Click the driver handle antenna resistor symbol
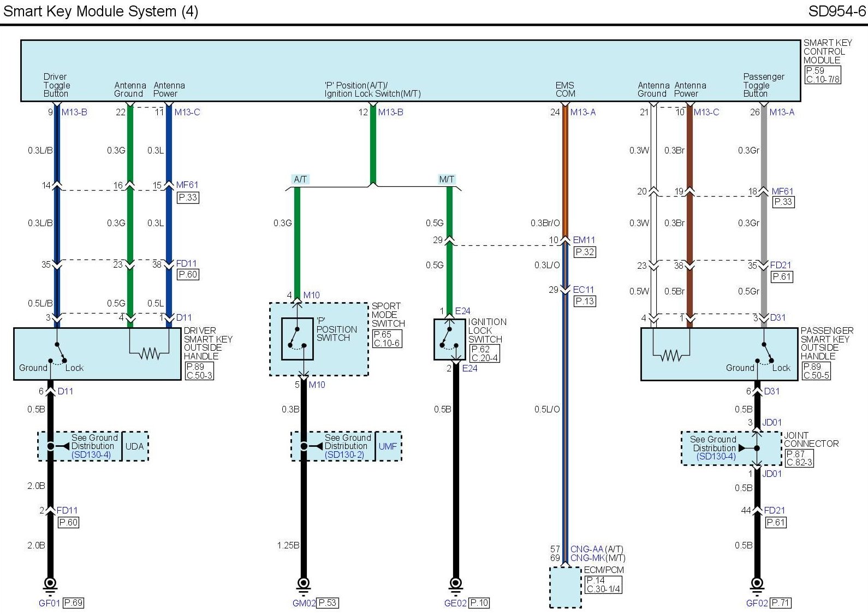868x614 pixels. [149, 354]
